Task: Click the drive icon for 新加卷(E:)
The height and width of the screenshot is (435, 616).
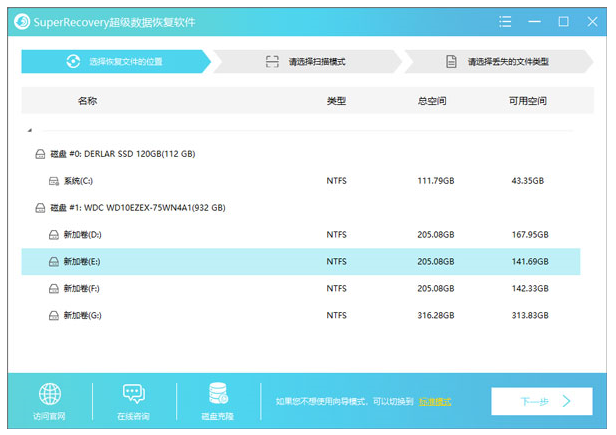Action: click(54, 262)
